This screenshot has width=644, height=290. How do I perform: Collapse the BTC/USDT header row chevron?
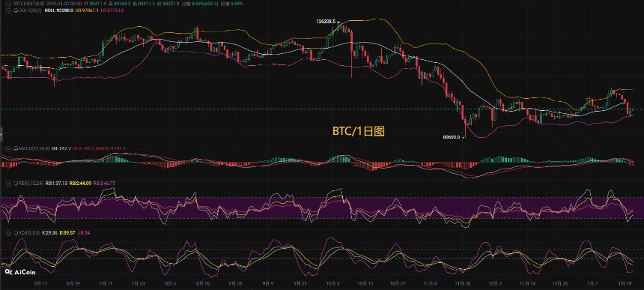tap(7, 3)
